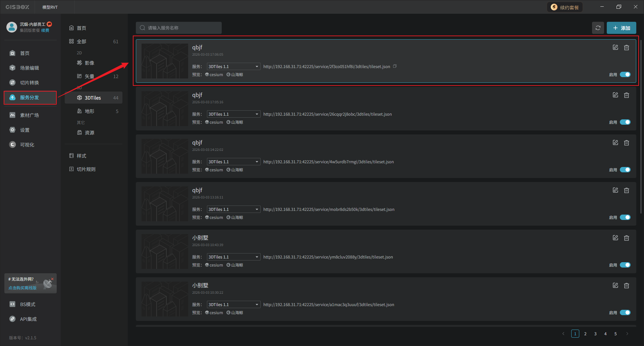Delete the 2026-03-03 17:05:16 qbjf service
This screenshot has width=644, height=346.
[x=626, y=95]
